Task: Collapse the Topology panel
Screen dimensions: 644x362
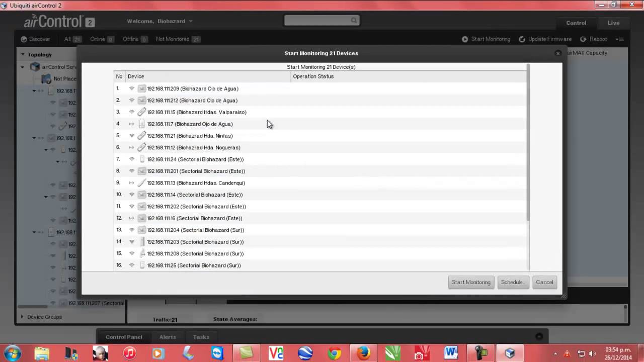Action: pos(23,54)
